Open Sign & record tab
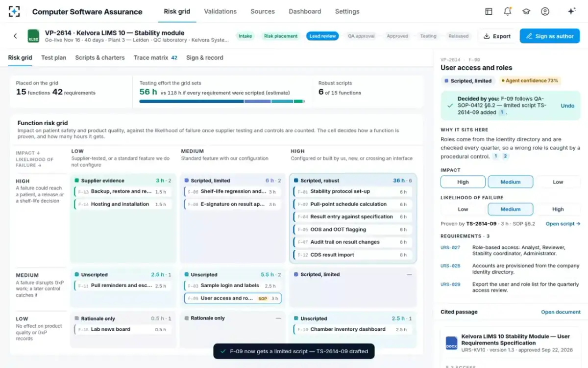 (x=205, y=57)
